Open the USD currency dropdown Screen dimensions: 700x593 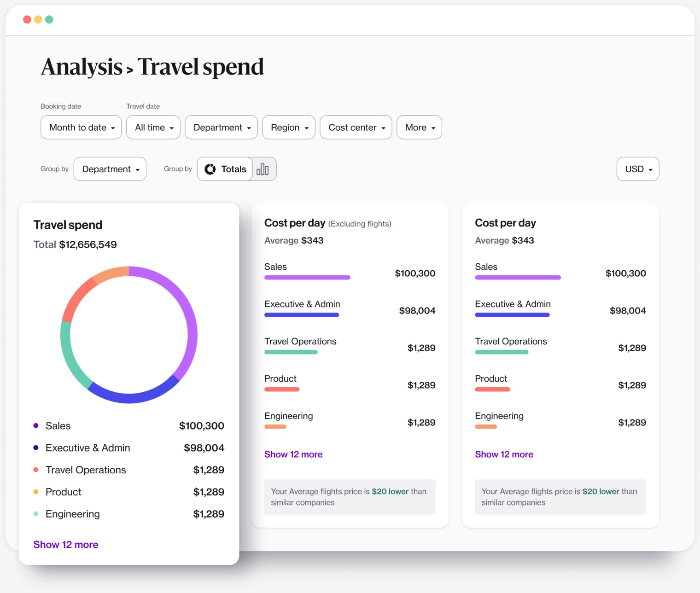coord(638,169)
